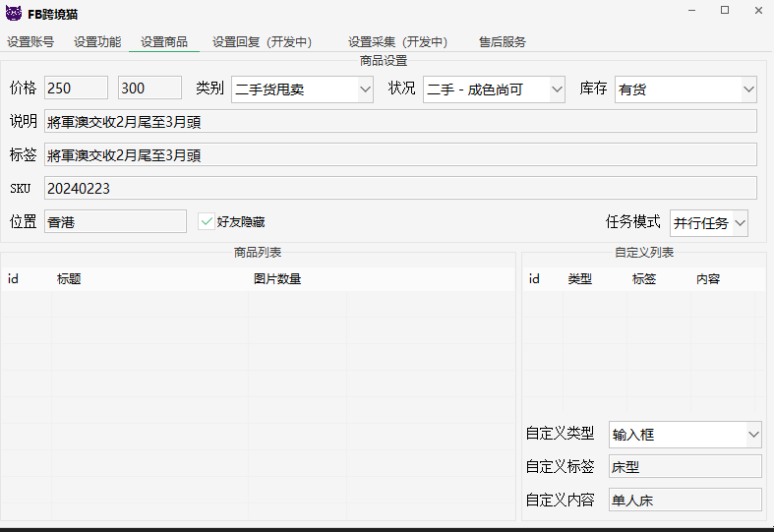Expand the 库存 stock dropdown
774x532 pixels.
click(x=685, y=89)
